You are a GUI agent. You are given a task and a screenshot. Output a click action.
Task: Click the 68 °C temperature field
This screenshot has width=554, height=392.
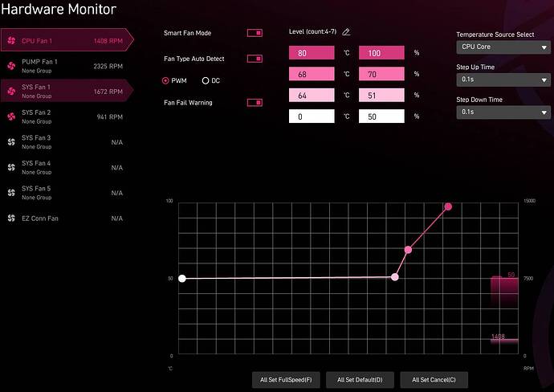312,74
